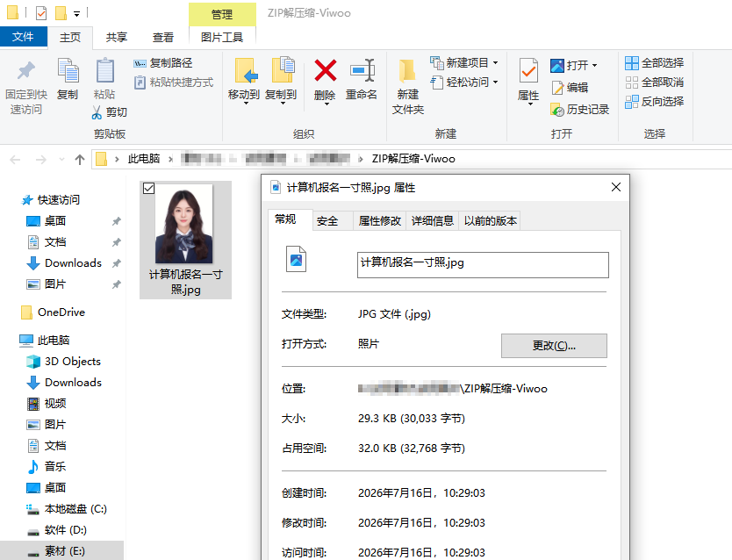Open the Previous Versions tab
Screen dimensions: 732x560
490,221
